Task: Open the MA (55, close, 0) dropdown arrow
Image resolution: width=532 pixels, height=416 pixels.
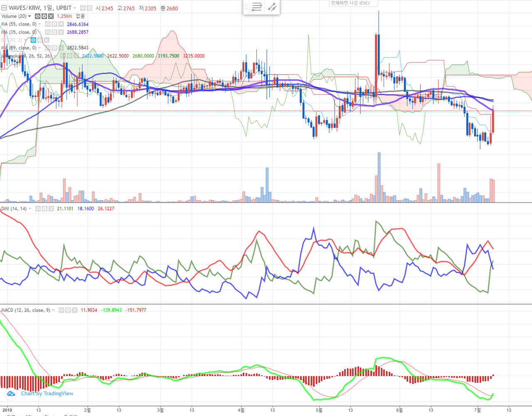Action: tap(39, 24)
